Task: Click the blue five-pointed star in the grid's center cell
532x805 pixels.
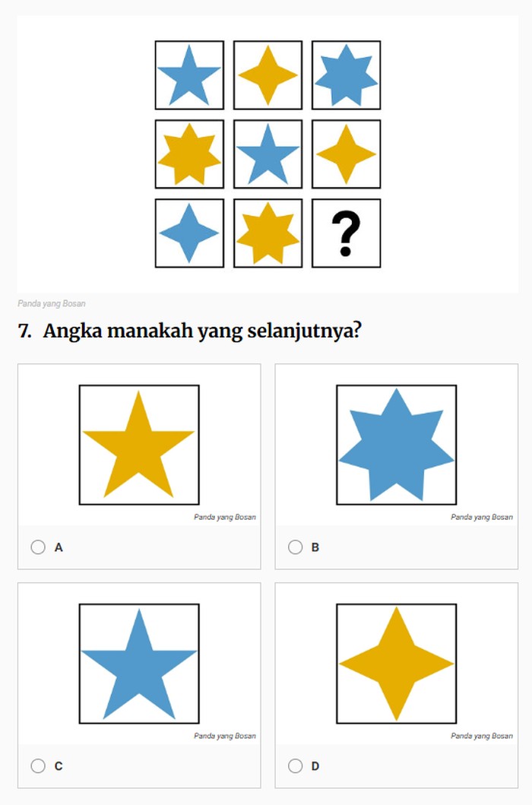Action: tap(268, 154)
